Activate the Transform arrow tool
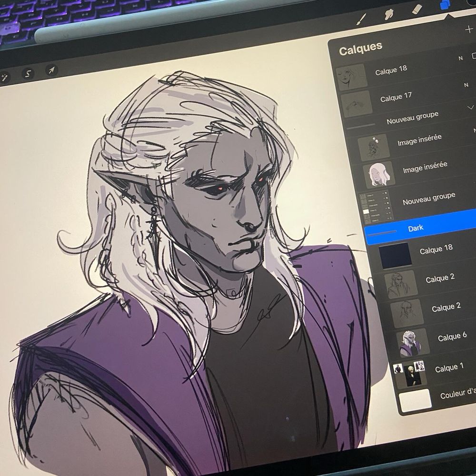The height and width of the screenshot is (476, 476). click(x=51, y=70)
